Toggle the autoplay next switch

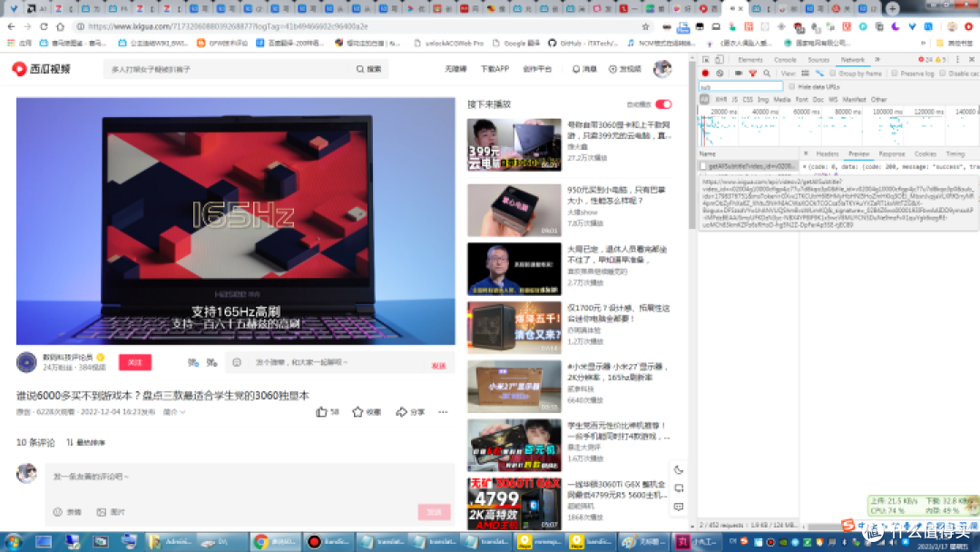tap(663, 104)
